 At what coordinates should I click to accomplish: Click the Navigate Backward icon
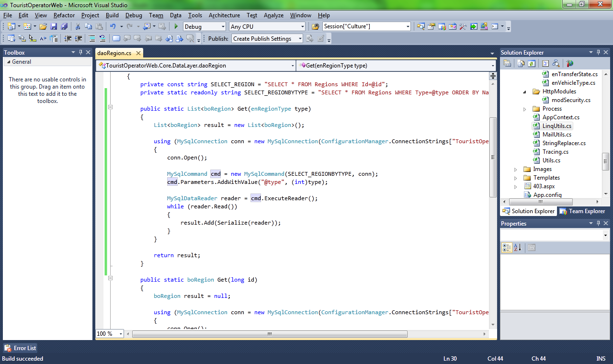146,26
